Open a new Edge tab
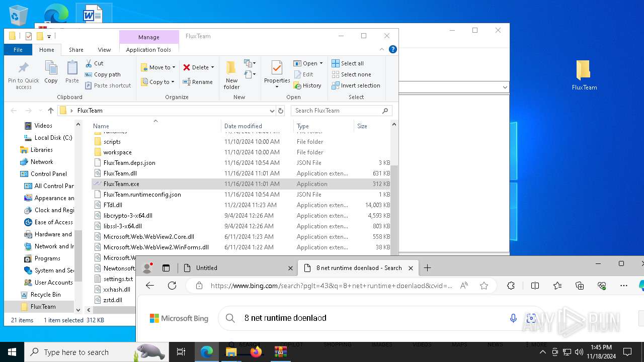This screenshot has height=362, width=644. [x=427, y=268]
